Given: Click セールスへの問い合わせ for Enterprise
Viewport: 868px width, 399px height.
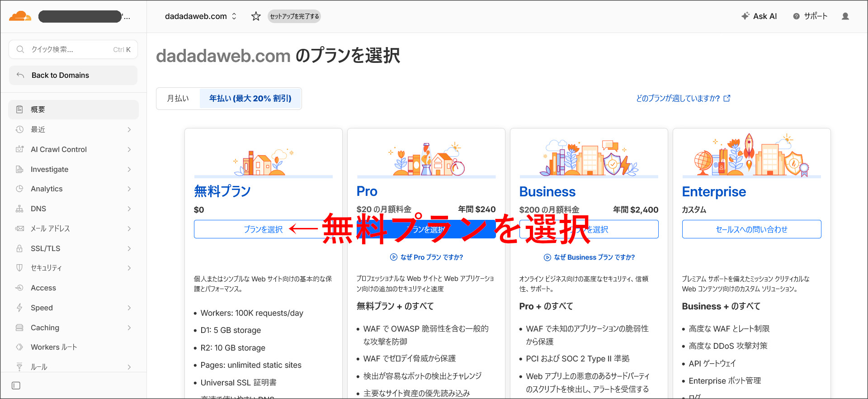Looking at the screenshot, I should [x=751, y=229].
